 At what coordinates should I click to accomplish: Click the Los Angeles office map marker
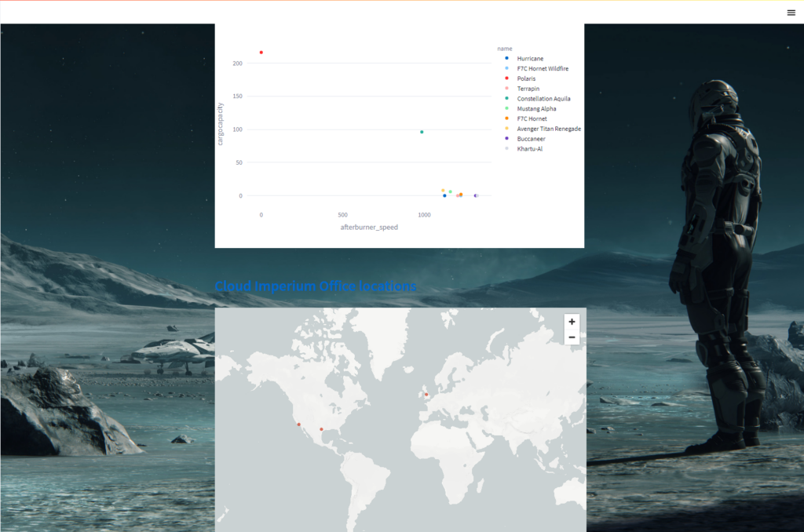point(299,425)
